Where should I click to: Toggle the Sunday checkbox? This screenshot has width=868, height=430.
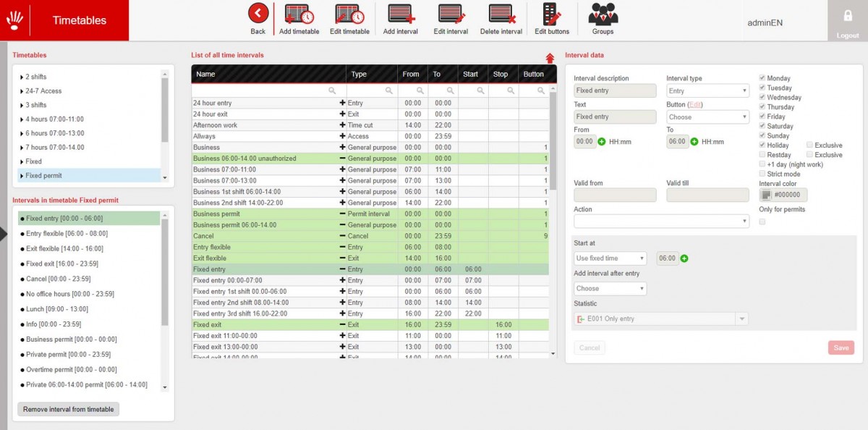pyautogui.click(x=762, y=135)
